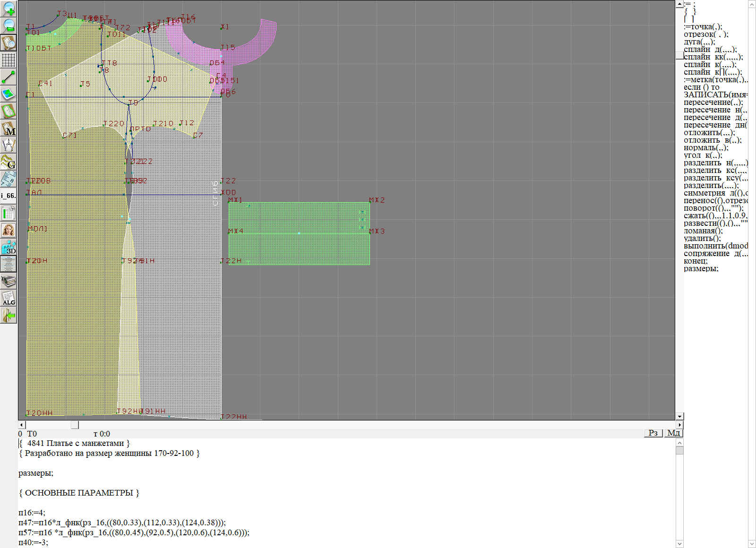Click the canvas horizontal scrollbar right arrow
Image resolution: width=756 pixels, height=548 pixels.
point(679,425)
